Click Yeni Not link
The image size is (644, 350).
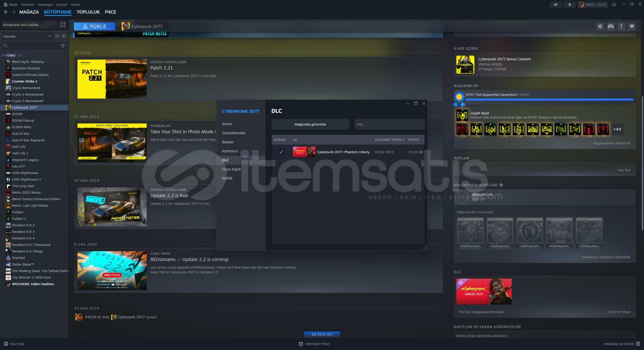[624, 170]
